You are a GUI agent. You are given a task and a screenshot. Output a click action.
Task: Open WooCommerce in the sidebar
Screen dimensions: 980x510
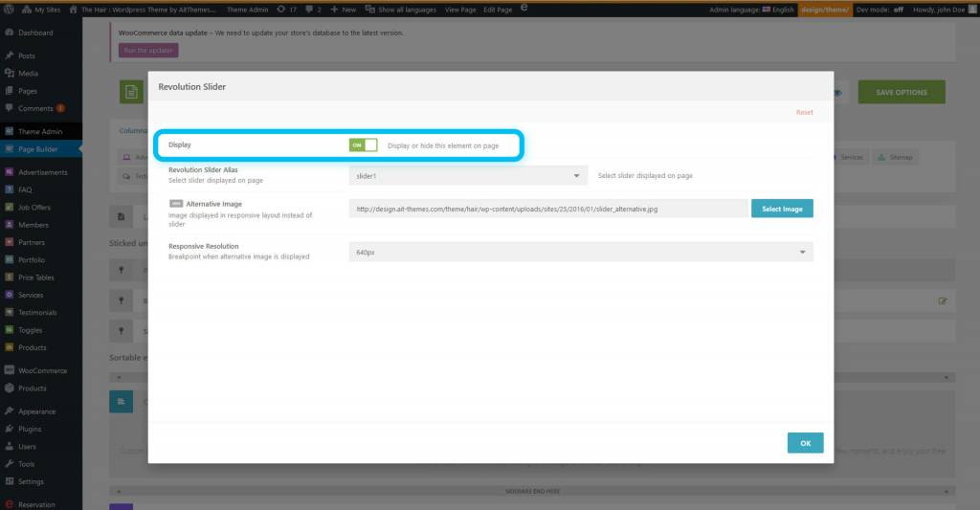42,370
